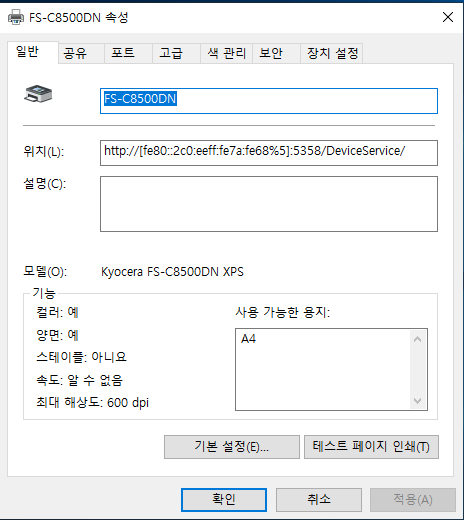Click the text 최대 해상도: 600 dpi

pos(92,402)
